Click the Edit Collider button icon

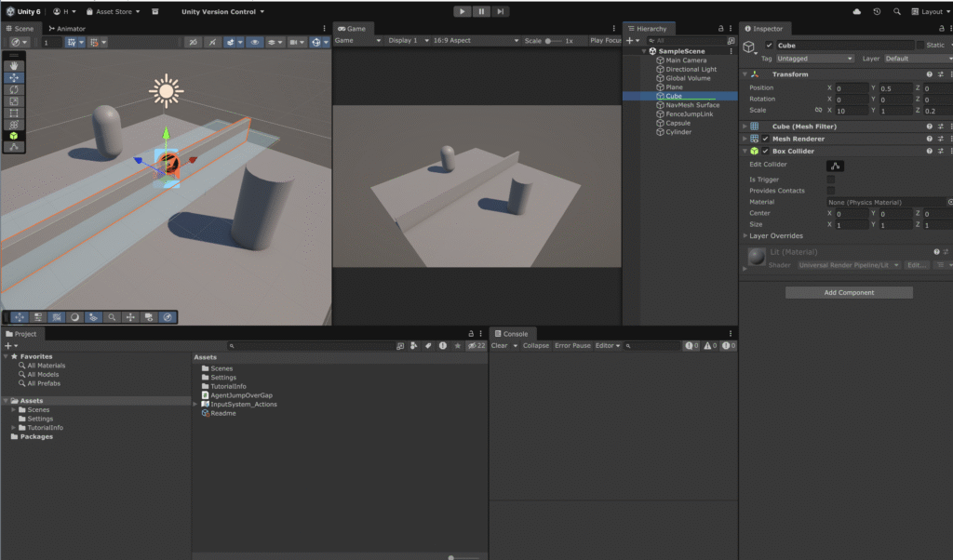pyautogui.click(x=835, y=166)
